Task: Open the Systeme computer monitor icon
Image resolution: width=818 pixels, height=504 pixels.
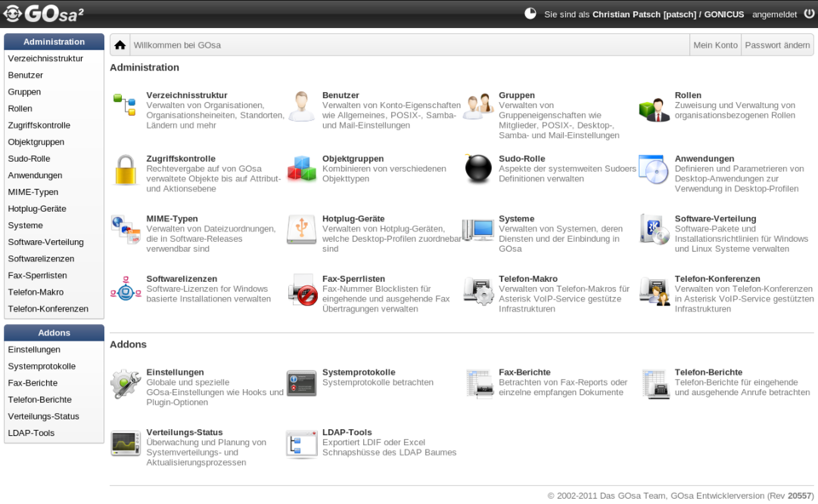Action: [x=478, y=230]
